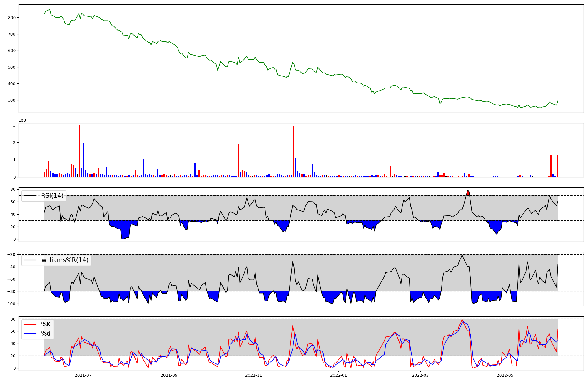
Task: Click the 2022-03 x-axis date label
Action: (x=420, y=375)
